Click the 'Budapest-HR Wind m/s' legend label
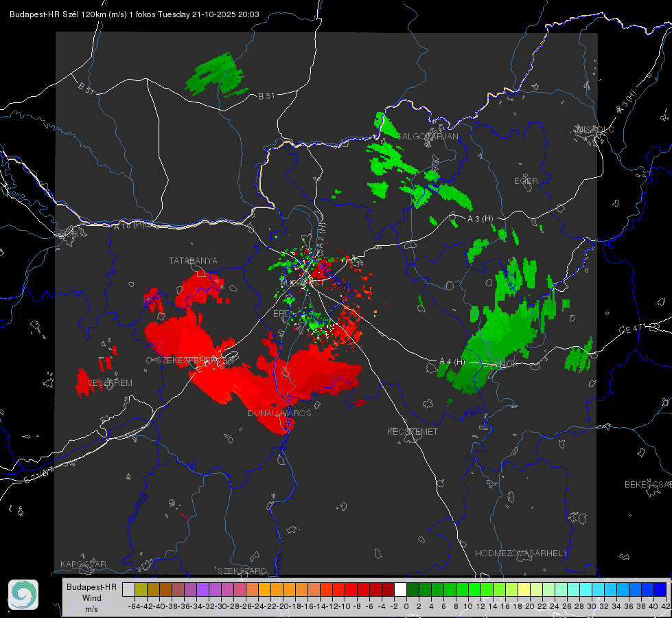 click(x=92, y=598)
